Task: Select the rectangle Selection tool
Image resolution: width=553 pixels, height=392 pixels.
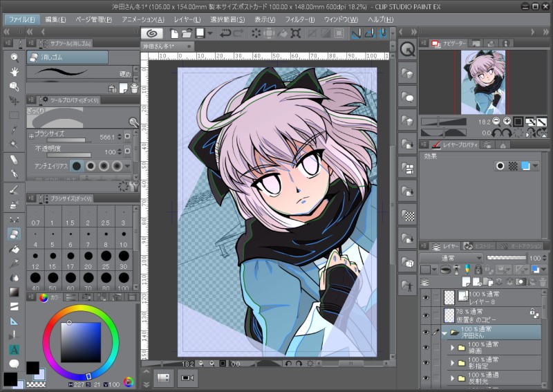Action: tap(14, 115)
